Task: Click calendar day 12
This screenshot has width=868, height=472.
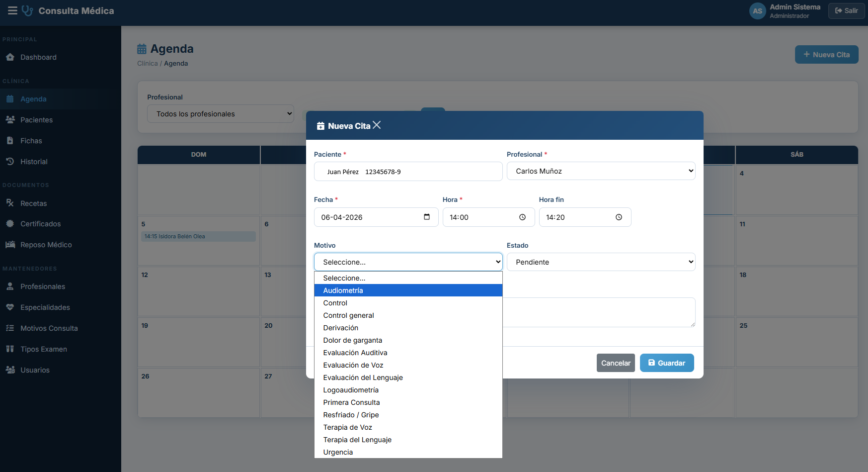Action: pyautogui.click(x=199, y=291)
